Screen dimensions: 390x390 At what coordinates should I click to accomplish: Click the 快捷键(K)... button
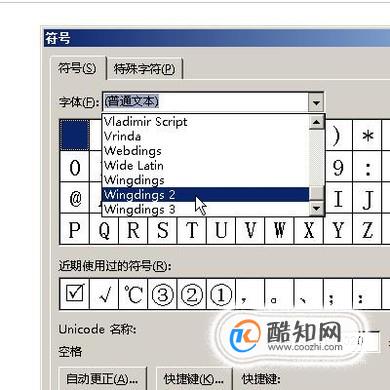194,379
